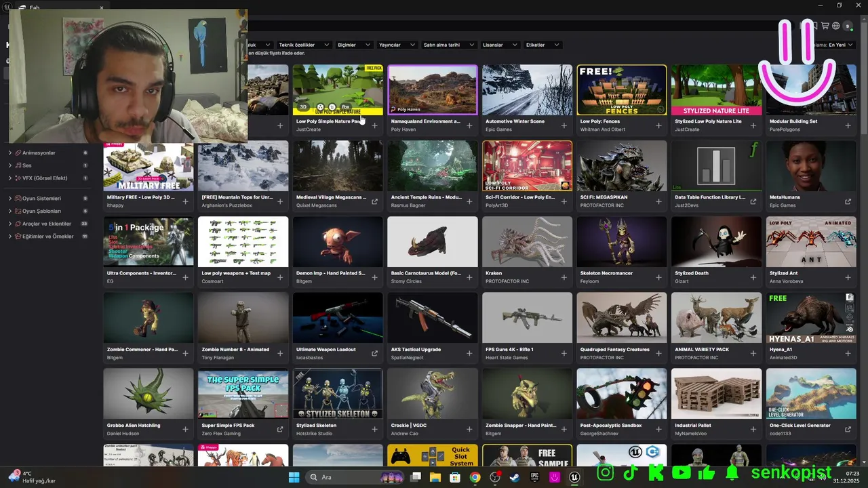Screen dimensions: 868x488
Task: Click 'Basic Carnotaurus Model' title text
Action: tap(426, 273)
